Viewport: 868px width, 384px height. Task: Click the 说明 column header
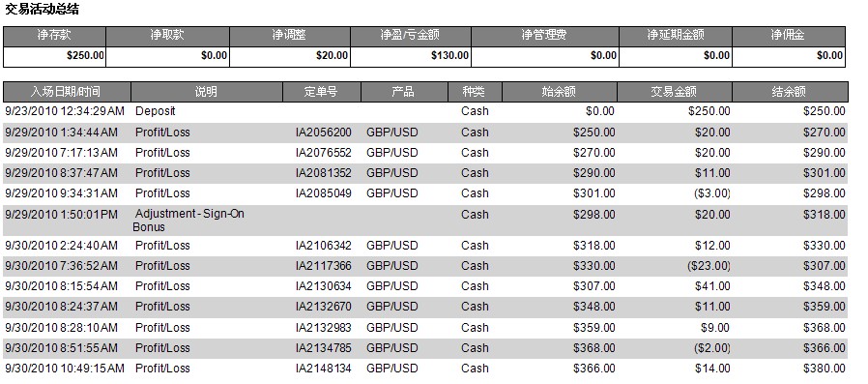click(207, 92)
